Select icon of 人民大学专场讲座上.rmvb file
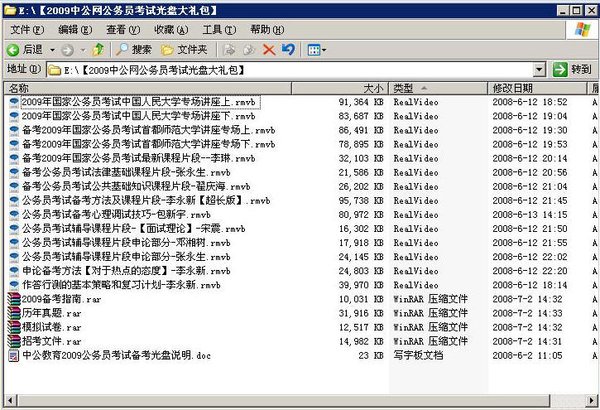 [14, 102]
